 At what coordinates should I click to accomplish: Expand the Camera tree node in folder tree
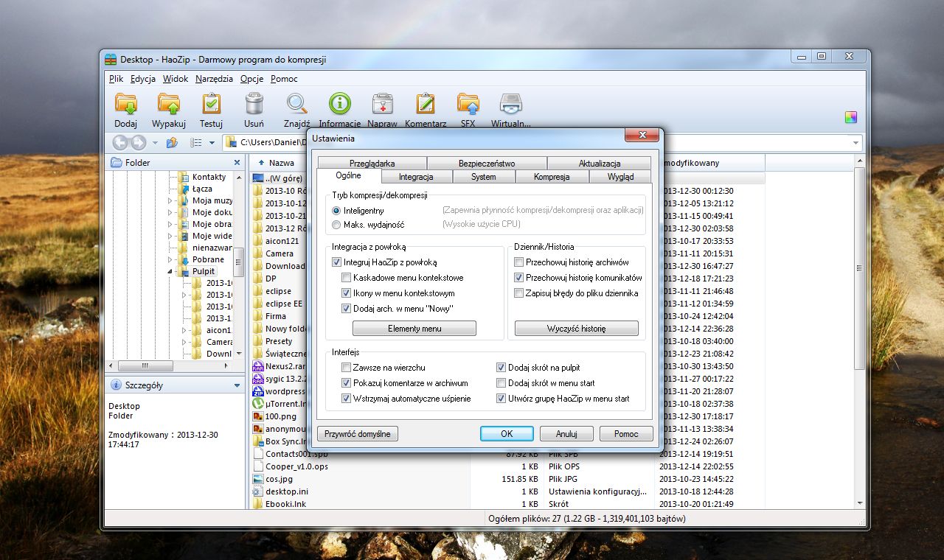pyautogui.click(x=184, y=342)
